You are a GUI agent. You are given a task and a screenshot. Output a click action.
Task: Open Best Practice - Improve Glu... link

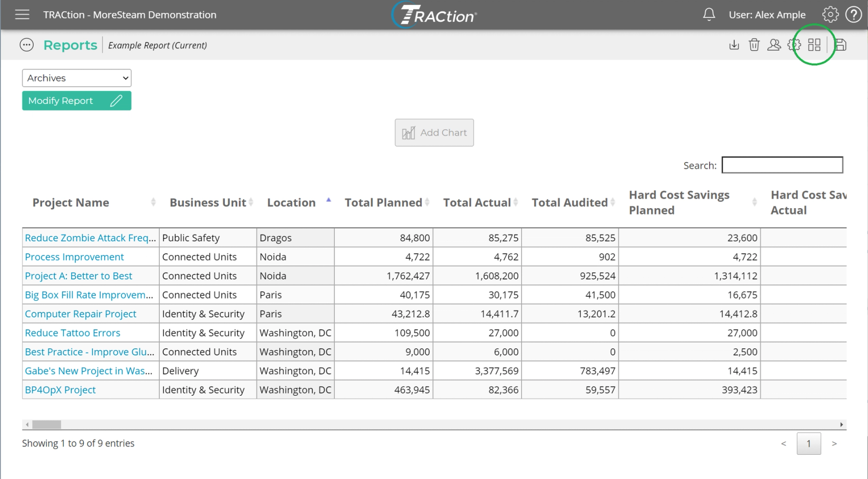[x=90, y=352]
